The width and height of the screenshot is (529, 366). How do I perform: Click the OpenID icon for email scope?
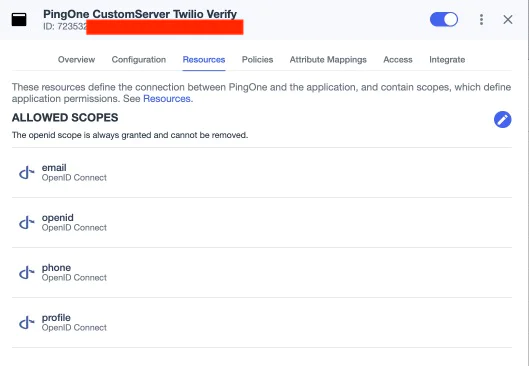tap(27, 173)
